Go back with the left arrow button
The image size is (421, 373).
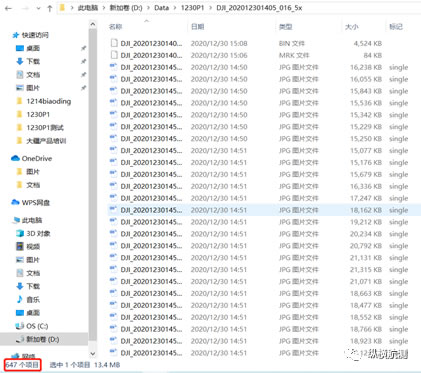pos(8,8)
